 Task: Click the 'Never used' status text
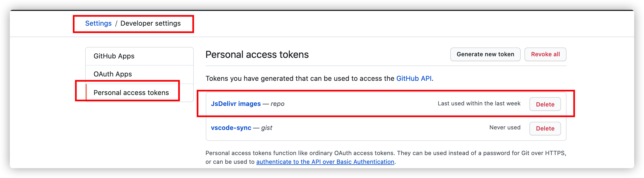click(505, 127)
